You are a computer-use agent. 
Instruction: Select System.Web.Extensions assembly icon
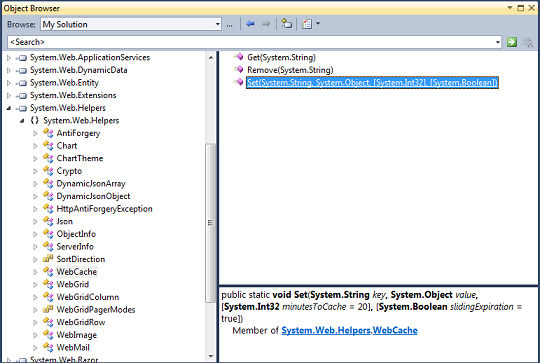pyautogui.click(x=22, y=96)
